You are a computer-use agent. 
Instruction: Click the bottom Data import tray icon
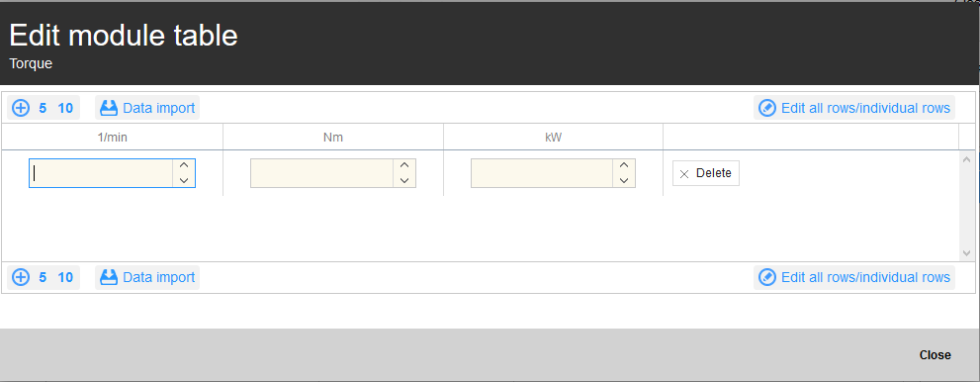coord(109,277)
